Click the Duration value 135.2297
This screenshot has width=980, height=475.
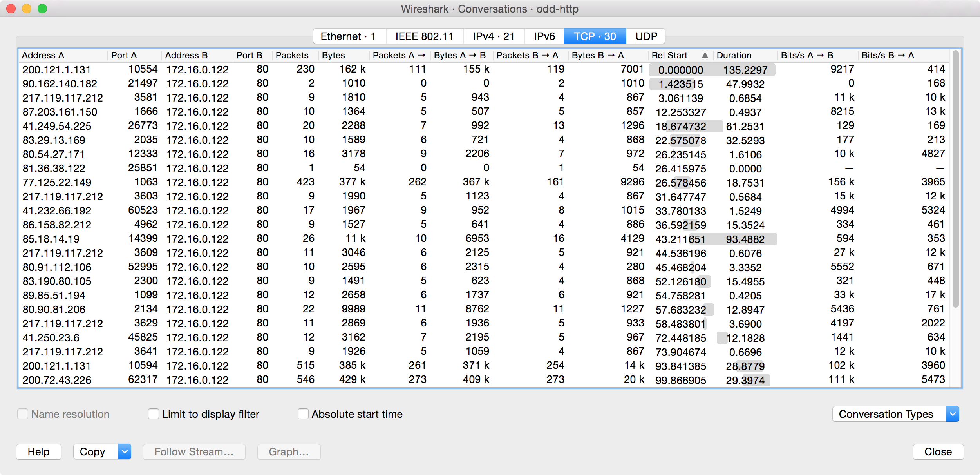[x=745, y=70]
